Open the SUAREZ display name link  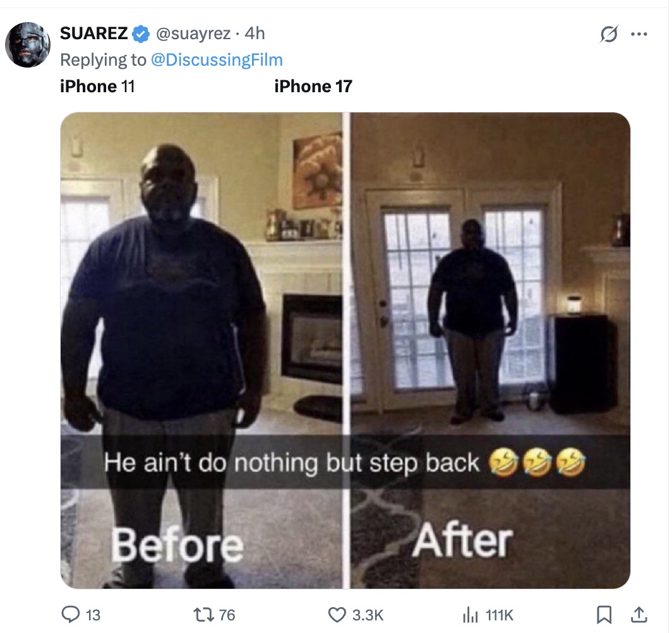point(94,33)
